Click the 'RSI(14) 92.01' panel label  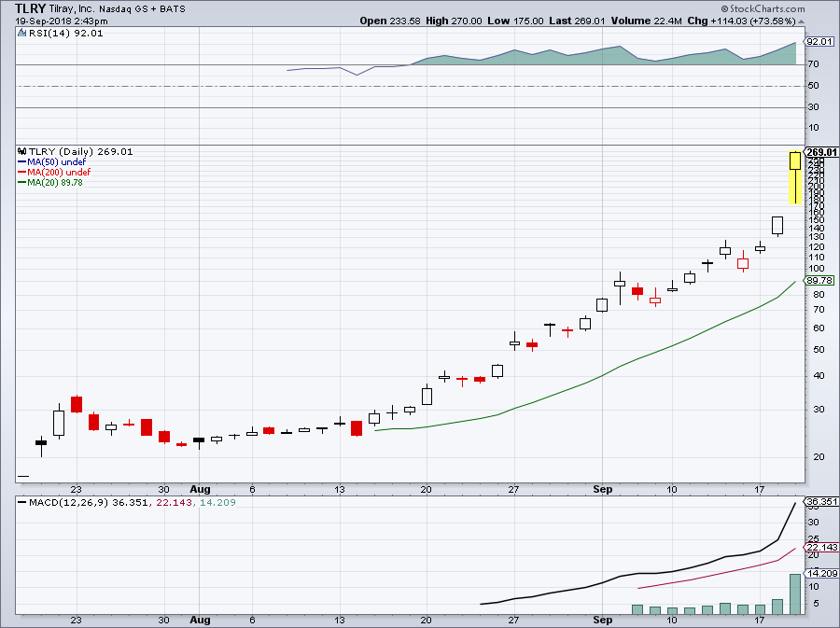tap(66, 34)
